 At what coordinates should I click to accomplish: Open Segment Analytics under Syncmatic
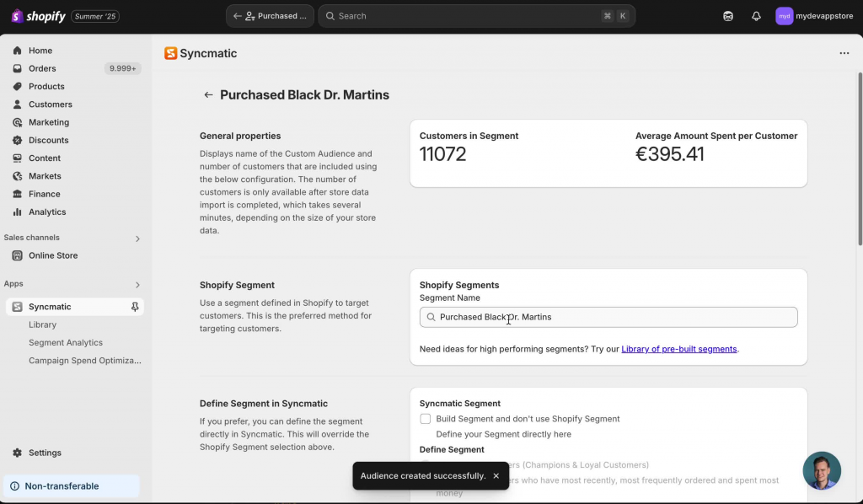point(66,342)
